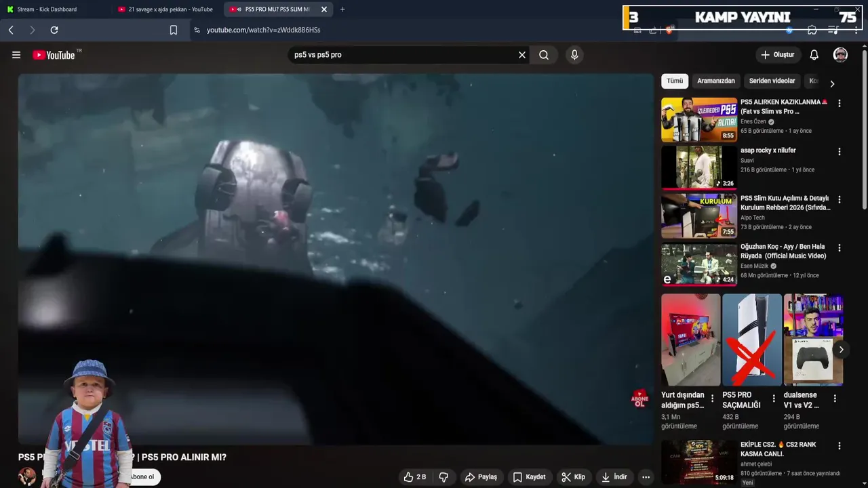Viewport: 868px width, 488px height.
Task: Open Enes Özen channel link
Action: tap(753, 122)
